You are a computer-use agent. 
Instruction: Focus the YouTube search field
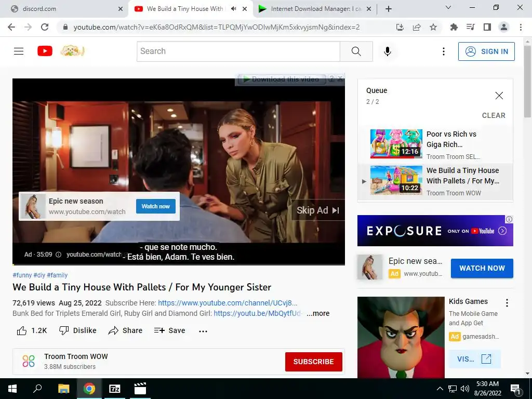point(238,51)
